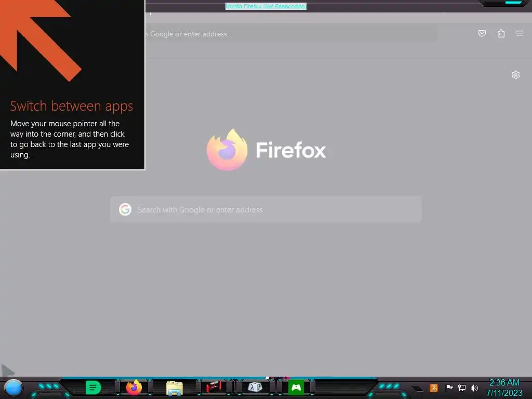The width and height of the screenshot is (532, 399).
Task: Click the blue Start orb on the taskbar
Action: [14, 388]
